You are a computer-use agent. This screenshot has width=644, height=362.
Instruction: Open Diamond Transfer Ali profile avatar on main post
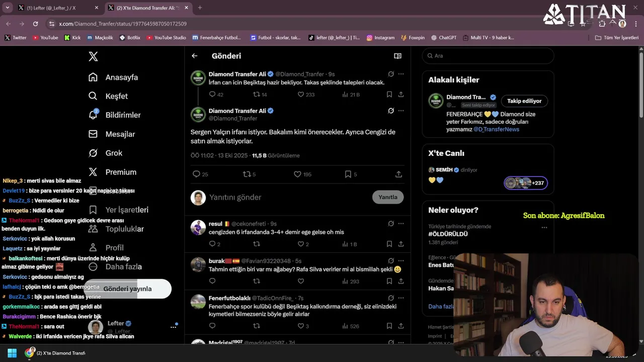coord(198,115)
